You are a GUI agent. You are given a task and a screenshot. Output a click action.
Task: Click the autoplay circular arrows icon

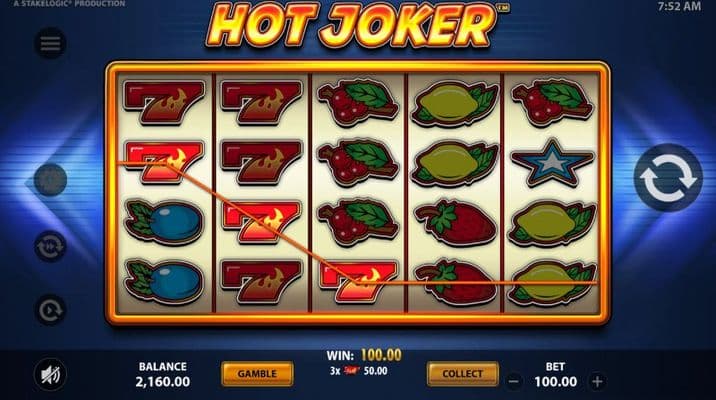50,247
